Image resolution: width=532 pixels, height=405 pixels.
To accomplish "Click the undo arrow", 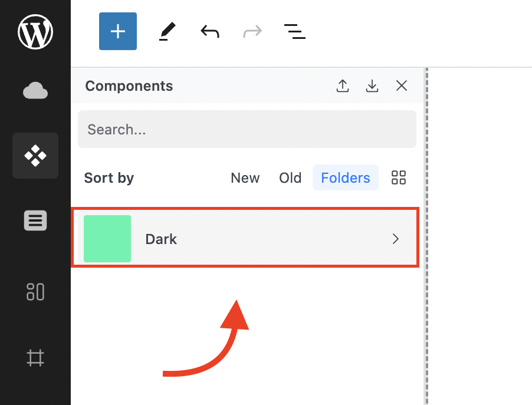I will coord(210,31).
